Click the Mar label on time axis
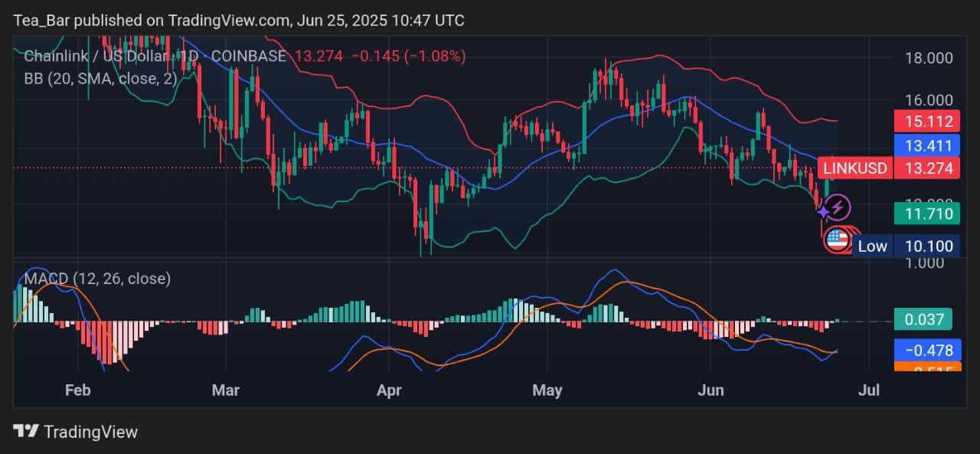The height and width of the screenshot is (454, 980). [225, 390]
